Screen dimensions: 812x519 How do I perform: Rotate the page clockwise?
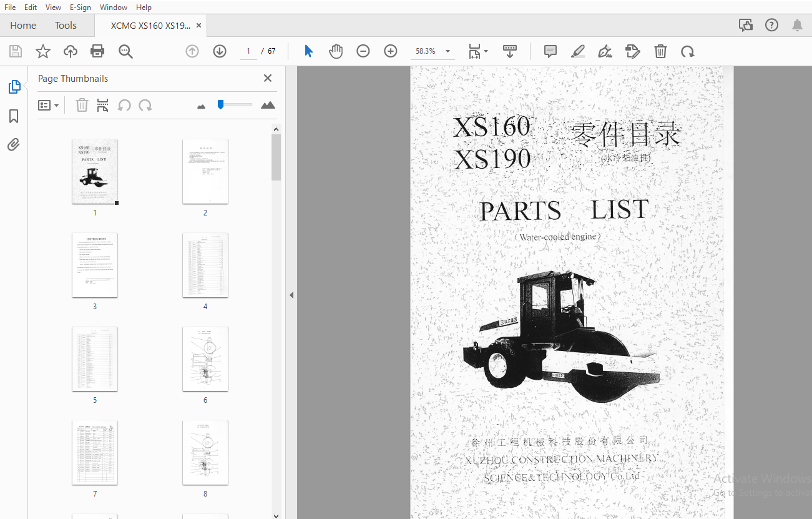point(688,51)
